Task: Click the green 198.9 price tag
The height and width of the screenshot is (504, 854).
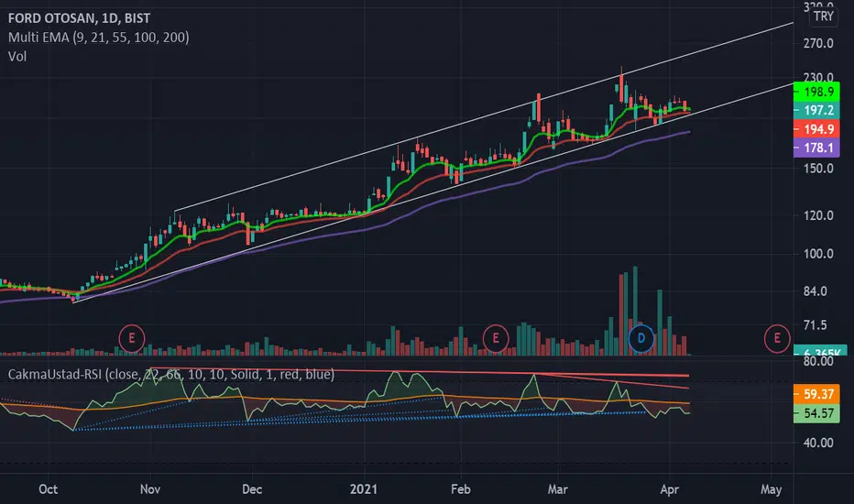Action: click(x=816, y=92)
